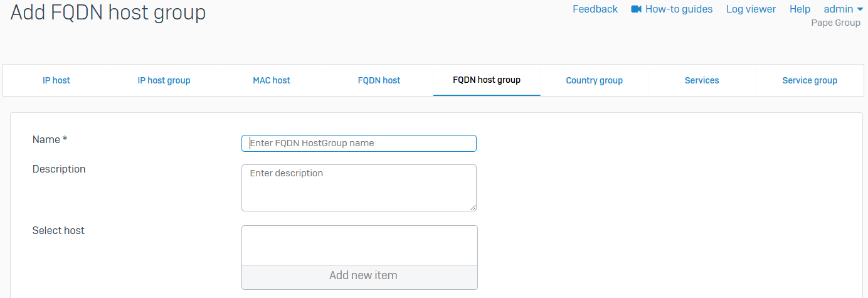Viewport: 868px width, 298px height.
Task: Click the How-to guides video camera icon
Action: click(x=637, y=9)
